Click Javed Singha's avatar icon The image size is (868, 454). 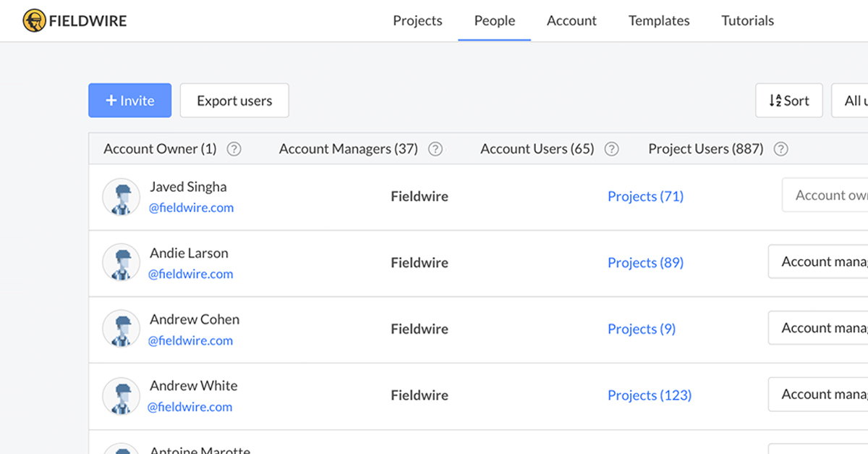(121, 197)
